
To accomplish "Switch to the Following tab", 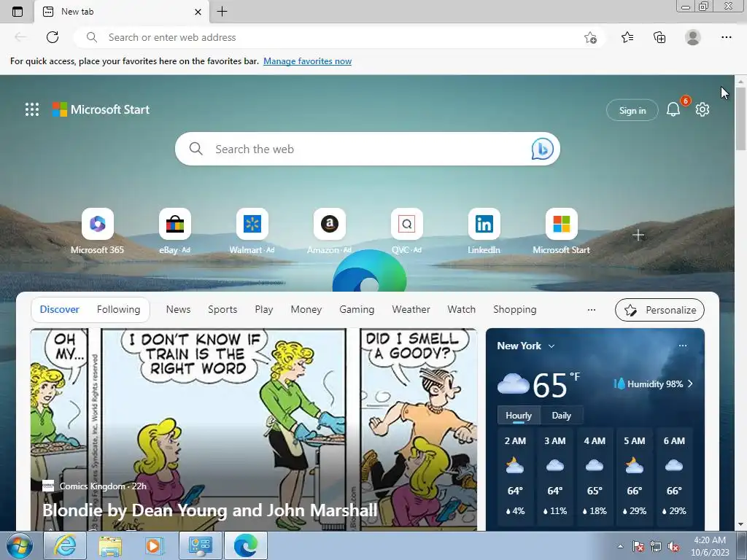I will coord(118,309).
